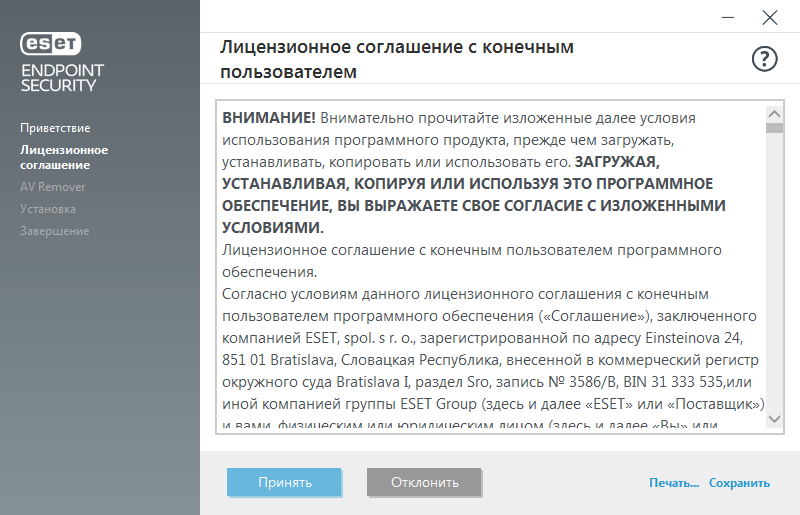The height and width of the screenshot is (515, 800).
Task: Decline the license with the Отклонить button
Action: 424,482
